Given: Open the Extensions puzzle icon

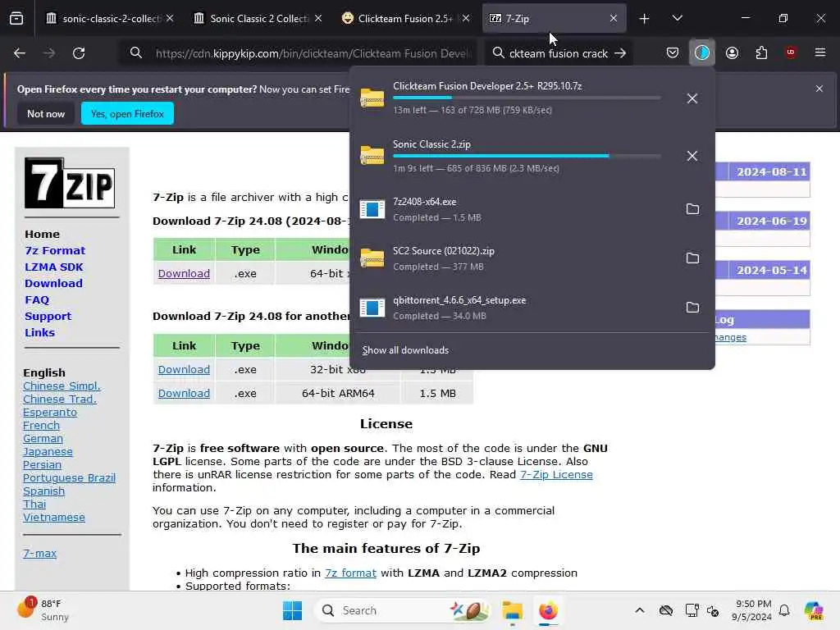Looking at the screenshot, I should (x=761, y=53).
